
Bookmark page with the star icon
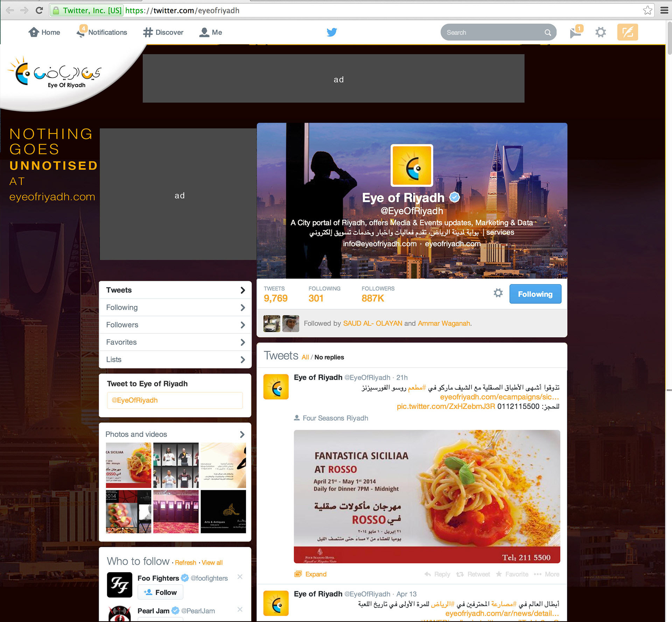[647, 10]
